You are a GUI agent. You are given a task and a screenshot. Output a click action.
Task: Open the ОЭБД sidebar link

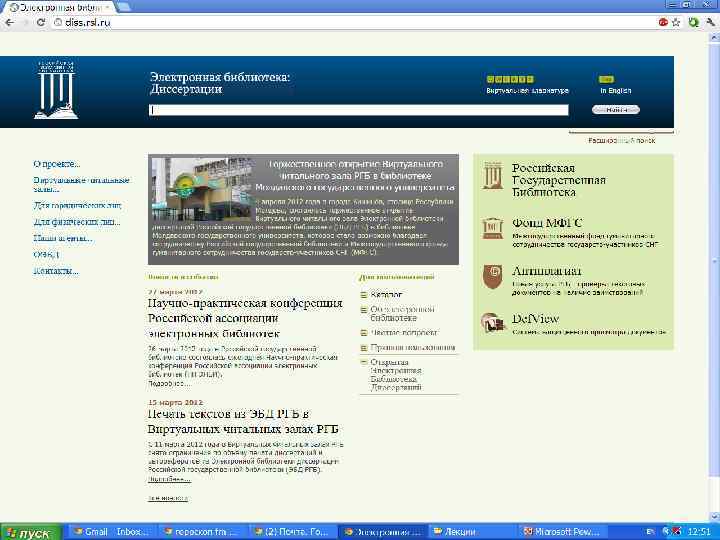[x=46, y=254]
